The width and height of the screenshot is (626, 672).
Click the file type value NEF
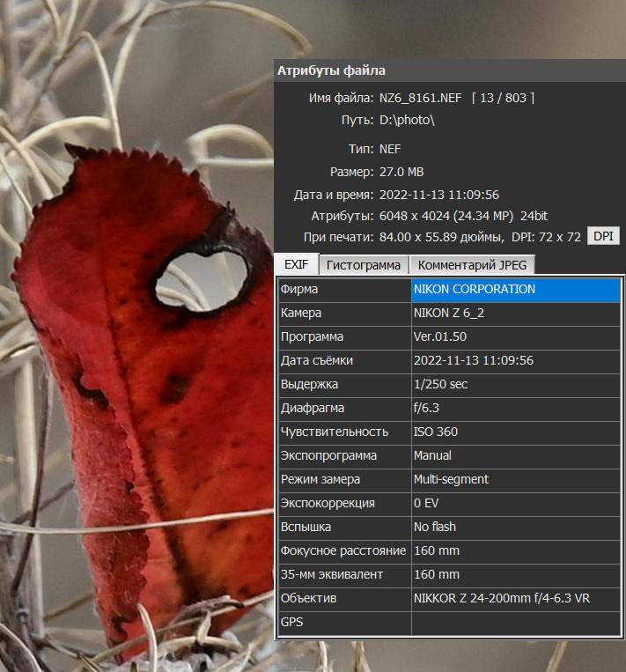tap(390, 149)
